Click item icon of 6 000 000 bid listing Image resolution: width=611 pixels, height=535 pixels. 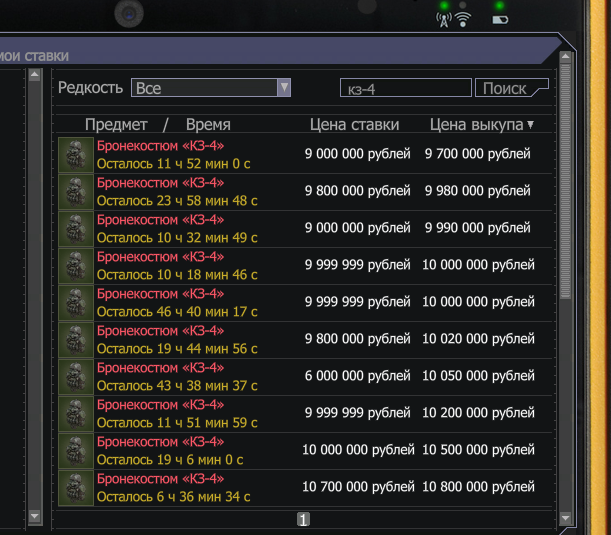[75, 377]
